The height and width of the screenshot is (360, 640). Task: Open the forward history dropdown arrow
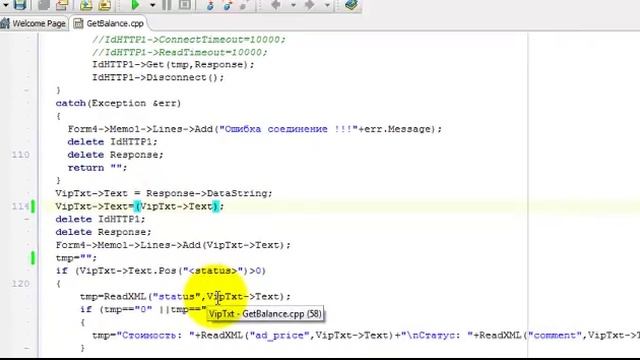click(x=327, y=5)
